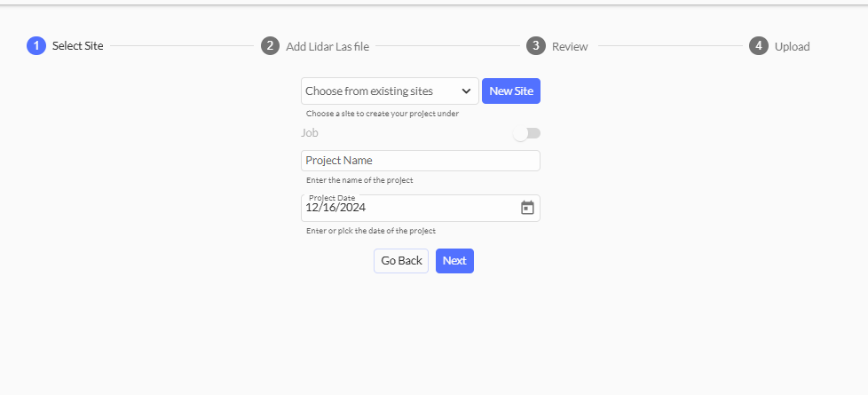Viewport: 868px width, 395px height.
Task: Focus the Project Name input field
Action: 420,161
